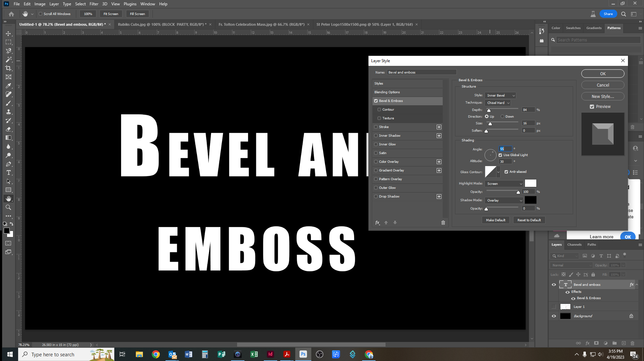Enable the Contour effect checkbox
644x361 pixels.
(x=380, y=109)
